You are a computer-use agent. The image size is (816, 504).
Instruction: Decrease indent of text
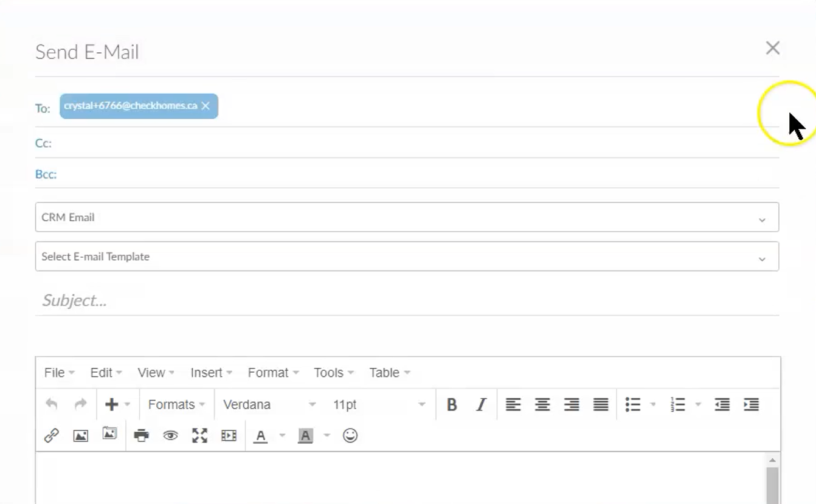point(722,405)
